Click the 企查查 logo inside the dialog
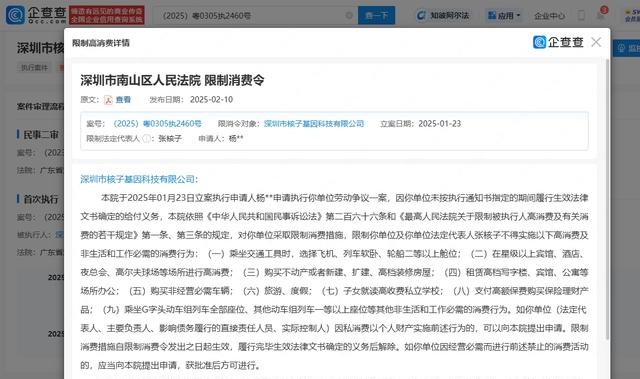The height and width of the screenshot is (379, 640). tap(558, 42)
